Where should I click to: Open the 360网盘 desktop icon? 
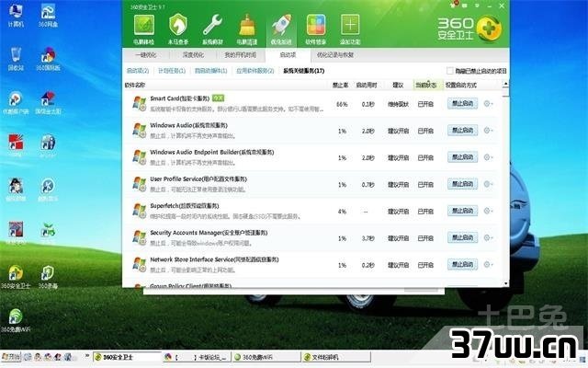coord(48,15)
